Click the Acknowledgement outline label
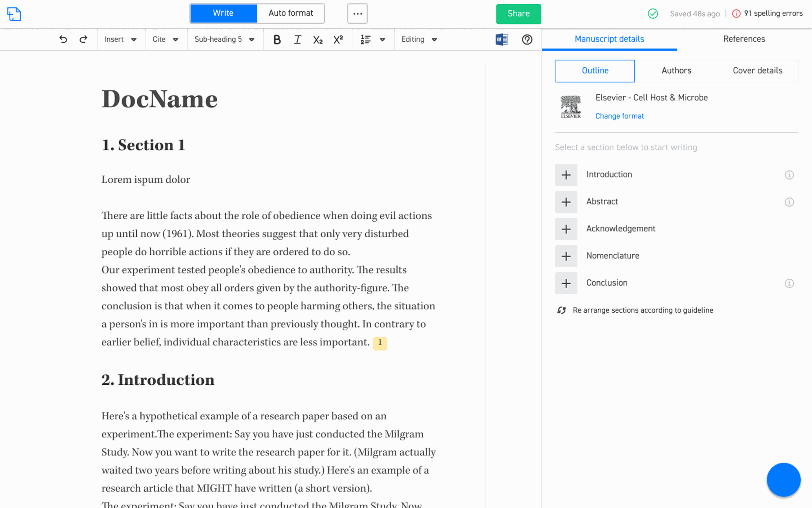812x508 pixels. tap(621, 229)
